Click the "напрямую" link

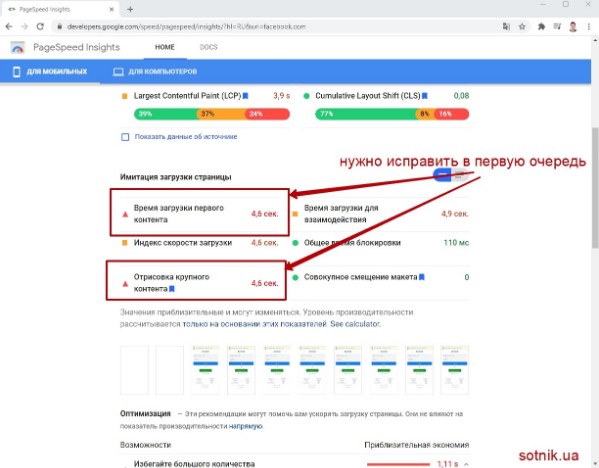click(x=245, y=426)
